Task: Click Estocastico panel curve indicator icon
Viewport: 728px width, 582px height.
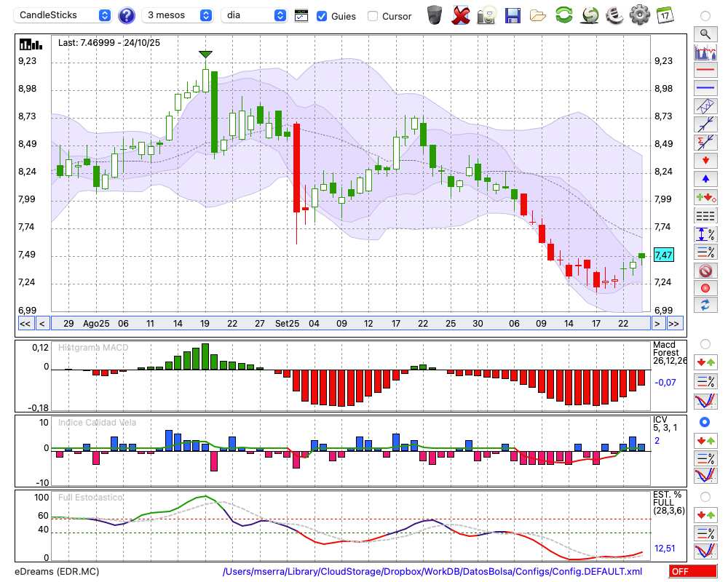Action: point(705,551)
